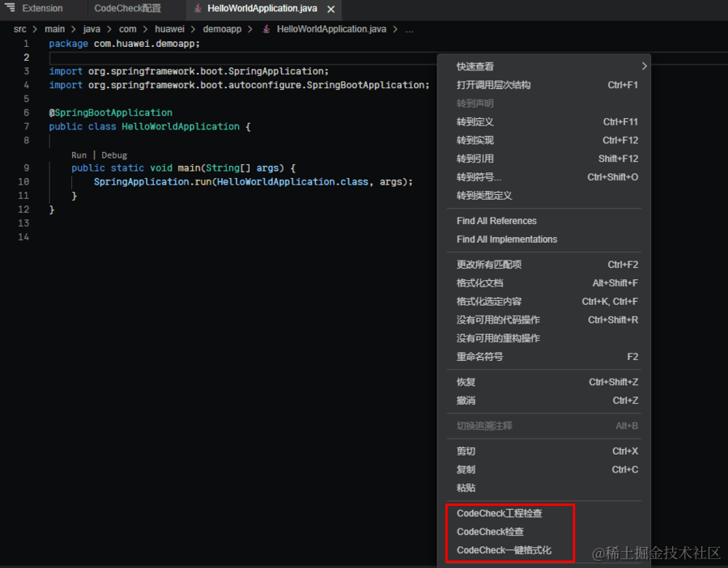This screenshot has height=568, width=728.
Task: Click the main breadcrumb segment
Action: click(55, 29)
